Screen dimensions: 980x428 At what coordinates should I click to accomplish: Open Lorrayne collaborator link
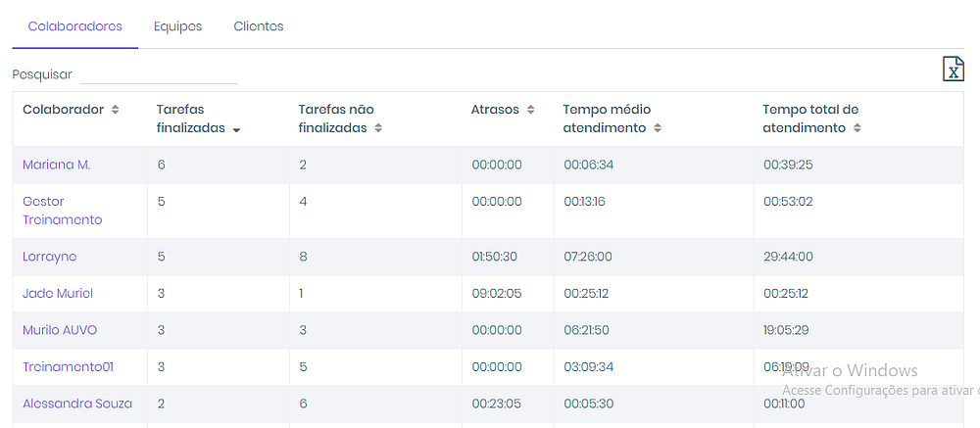pos(49,257)
